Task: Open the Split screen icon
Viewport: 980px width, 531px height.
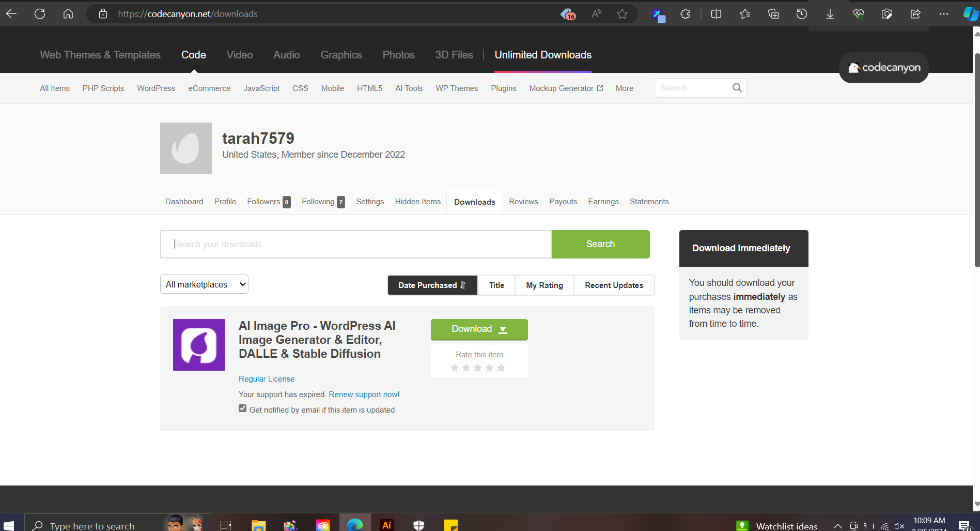Action: [716, 14]
